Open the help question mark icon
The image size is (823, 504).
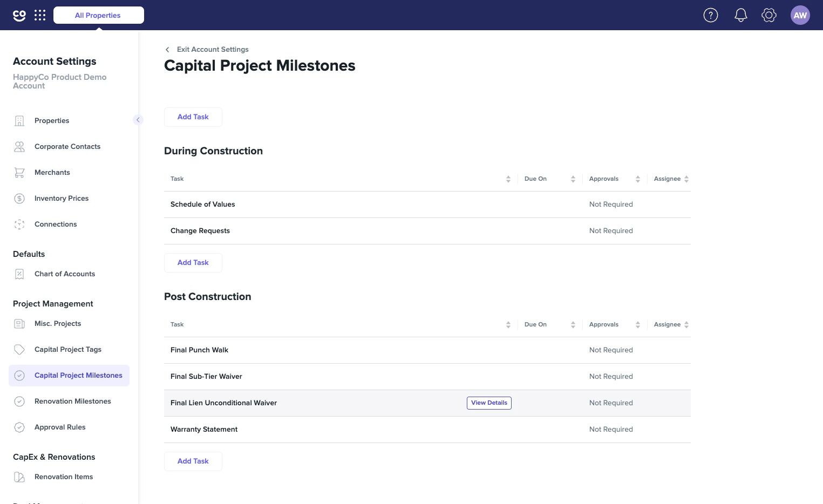coord(711,15)
